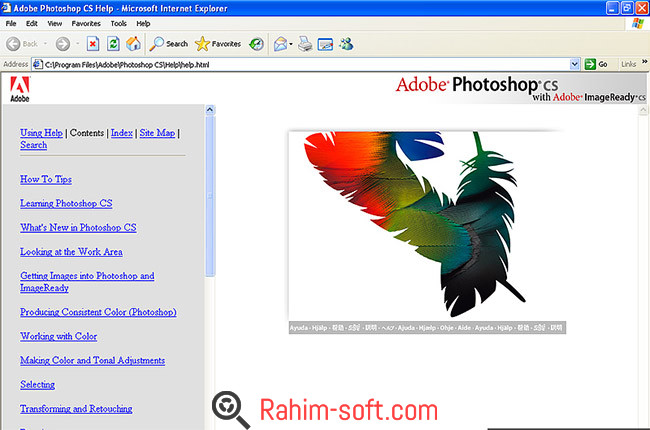Viewport: 650px width, 430px height.
Task: Click the Mail envelope icon
Action: [281, 44]
